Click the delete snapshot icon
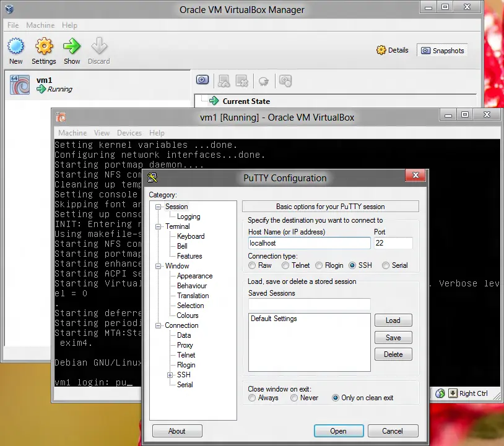This screenshot has width=504, height=446. [x=241, y=81]
